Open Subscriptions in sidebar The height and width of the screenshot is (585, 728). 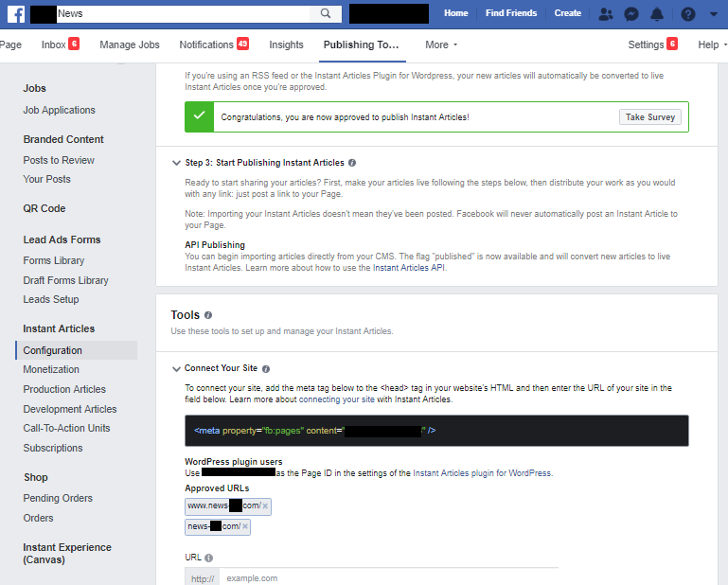click(x=53, y=448)
